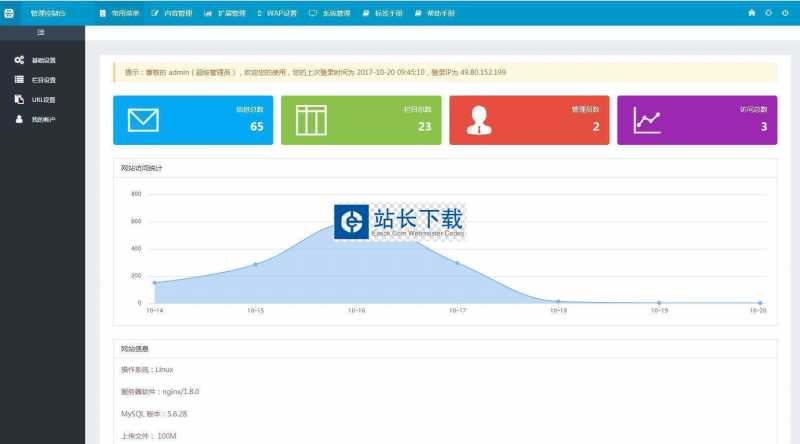Viewport: 800px width, 444px height.
Task: Click the envelope icon on blue card
Action: click(144, 120)
